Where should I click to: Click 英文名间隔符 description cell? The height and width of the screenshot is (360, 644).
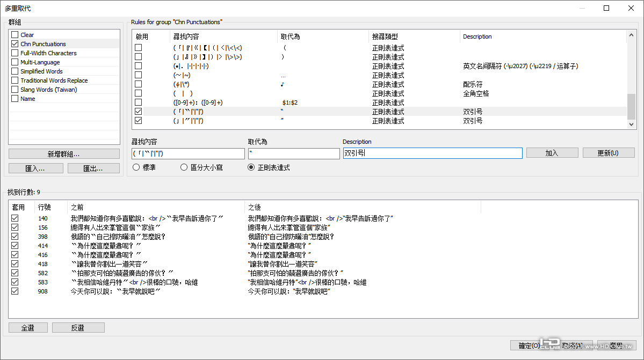(x=520, y=66)
